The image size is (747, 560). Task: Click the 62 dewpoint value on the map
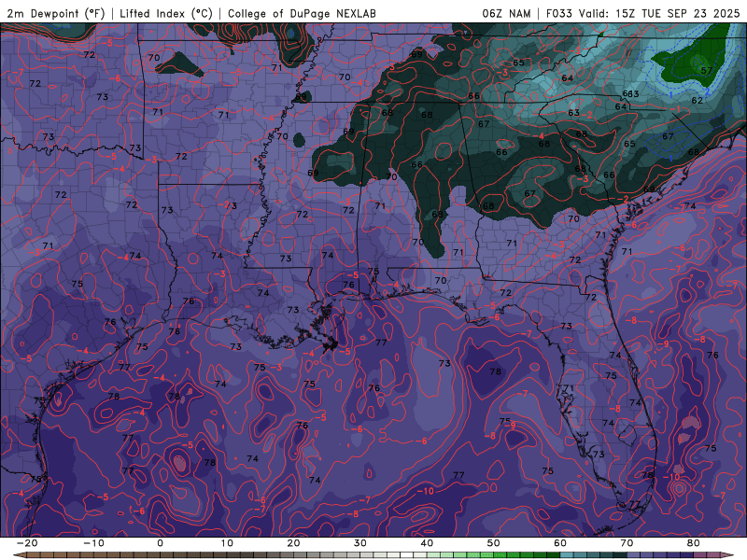click(697, 101)
